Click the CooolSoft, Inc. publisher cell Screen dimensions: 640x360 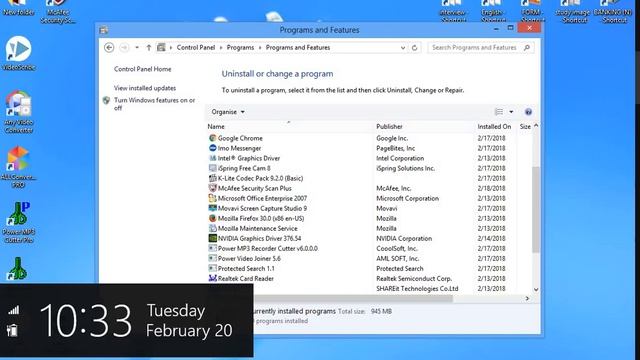[397, 248]
